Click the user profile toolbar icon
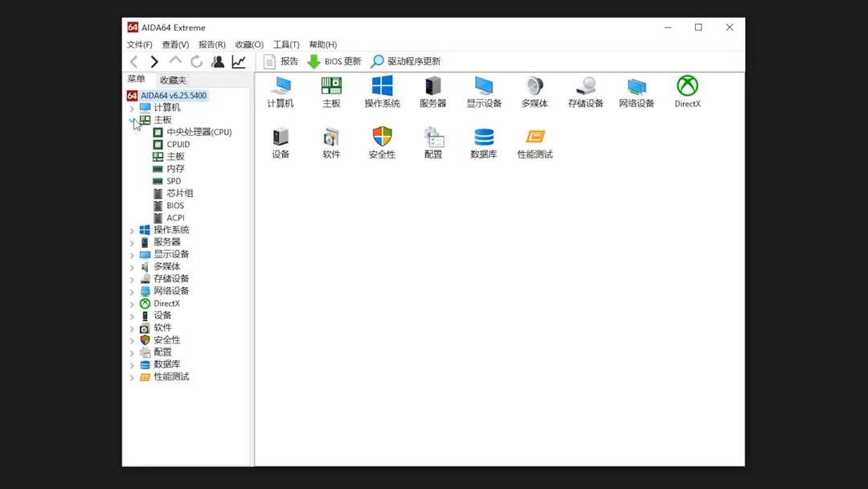Image resolution: width=868 pixels, height=489 pixels. pyautogui.click(x=218, y=61)
